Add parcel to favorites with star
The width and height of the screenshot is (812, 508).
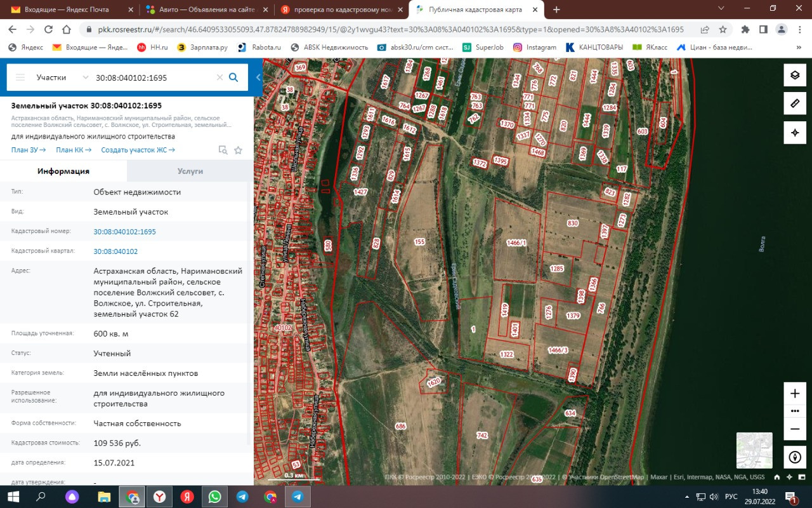(238, 150)
